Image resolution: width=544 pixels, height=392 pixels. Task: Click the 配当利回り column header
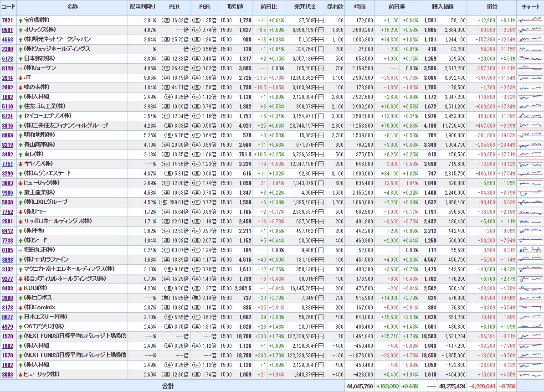[142, 7]
